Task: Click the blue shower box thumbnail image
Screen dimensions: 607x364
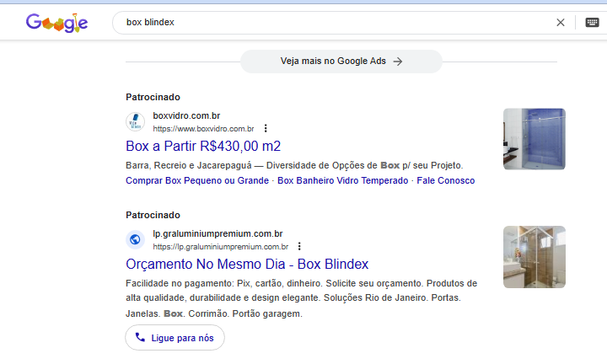Action: click(534, 139)
